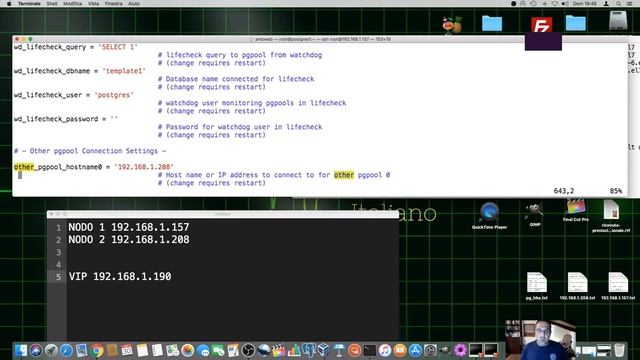Open Spotlight search magnifier

click(619, 3)
